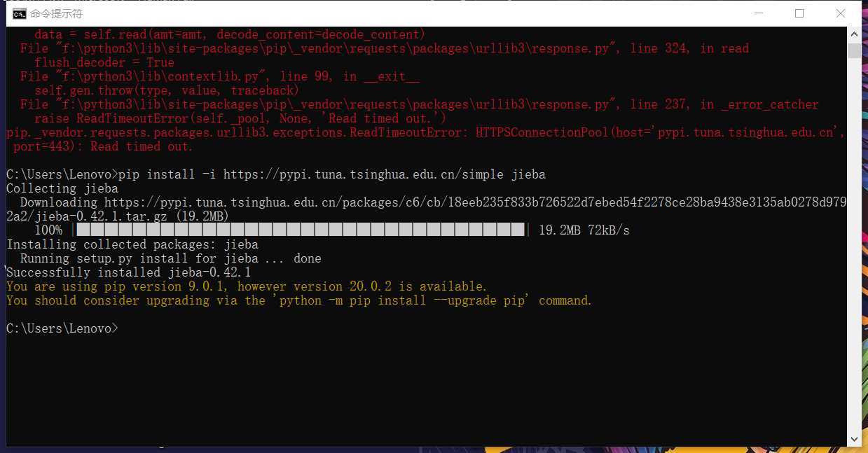Viewport: 868px width, 453px height.
Task: Maximize the Command Prompt window
Action: (x=799, y=13)
